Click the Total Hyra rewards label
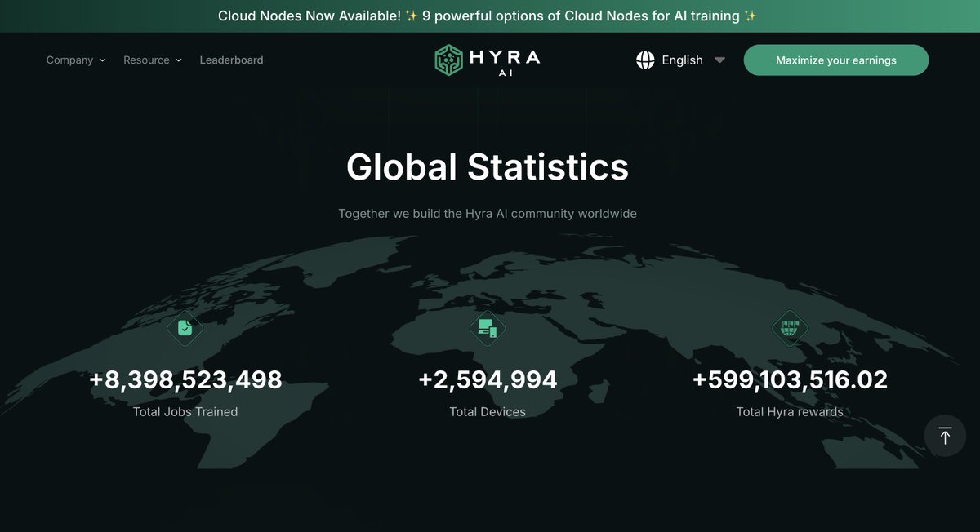The height and width of the screenshot is (532, 980). [790, 412]
